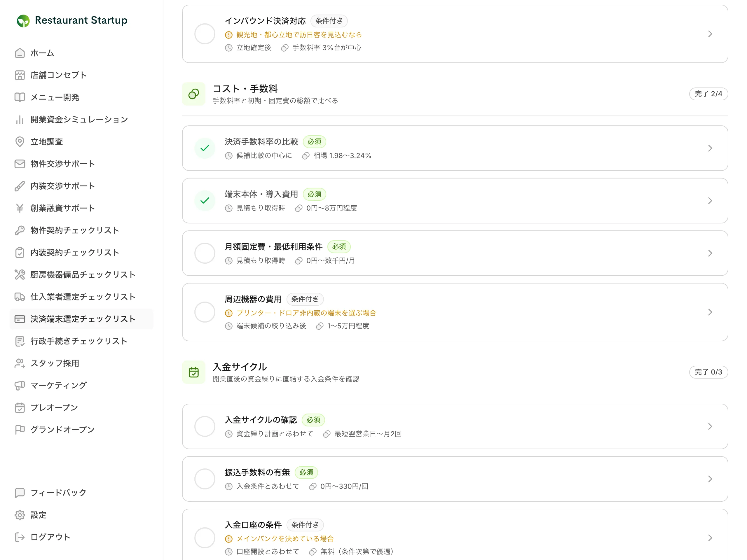Click the 完了 2/4 progress badge
This screenshot has height=560, width=747.
tap(708, 94)
